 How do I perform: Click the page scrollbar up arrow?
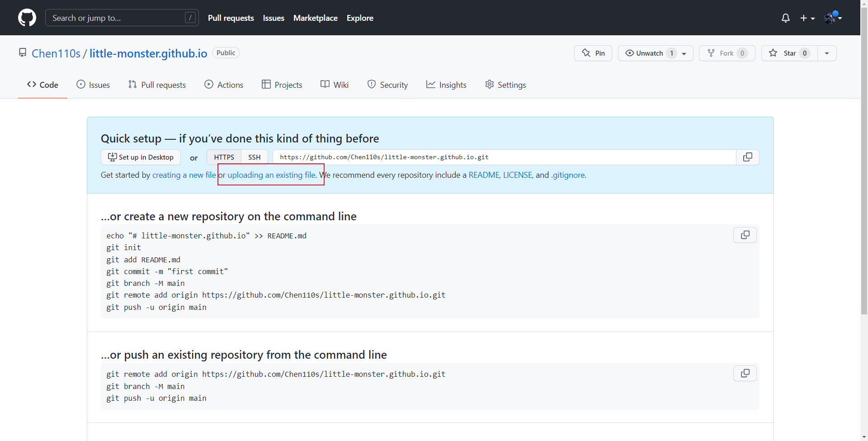click(x=864, y=4)
